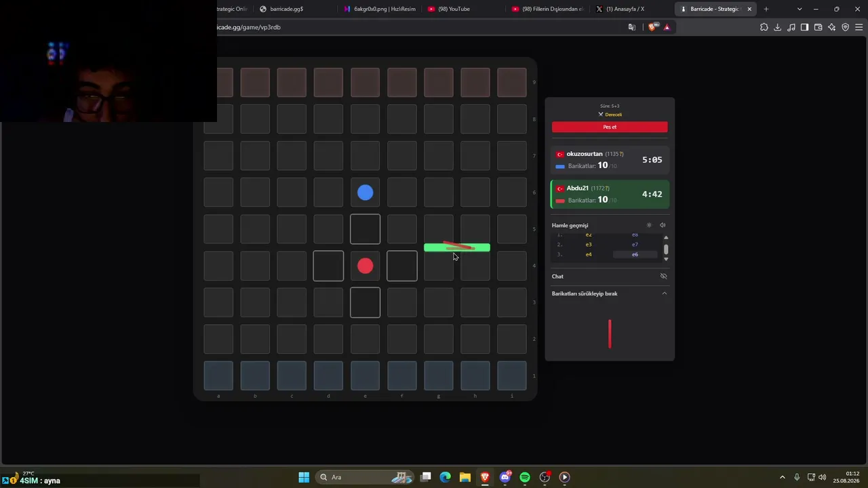Click the red Pes et resign button
This screenshot has height=488, width=868.
click(x=610, y=127)
